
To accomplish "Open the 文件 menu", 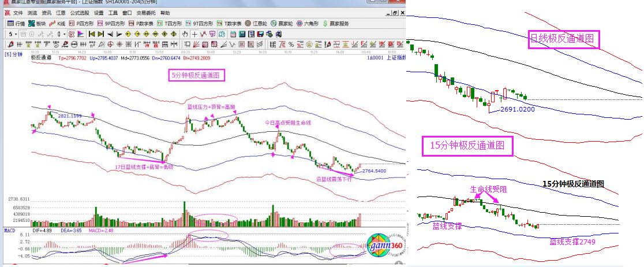I will coord(18,13).
